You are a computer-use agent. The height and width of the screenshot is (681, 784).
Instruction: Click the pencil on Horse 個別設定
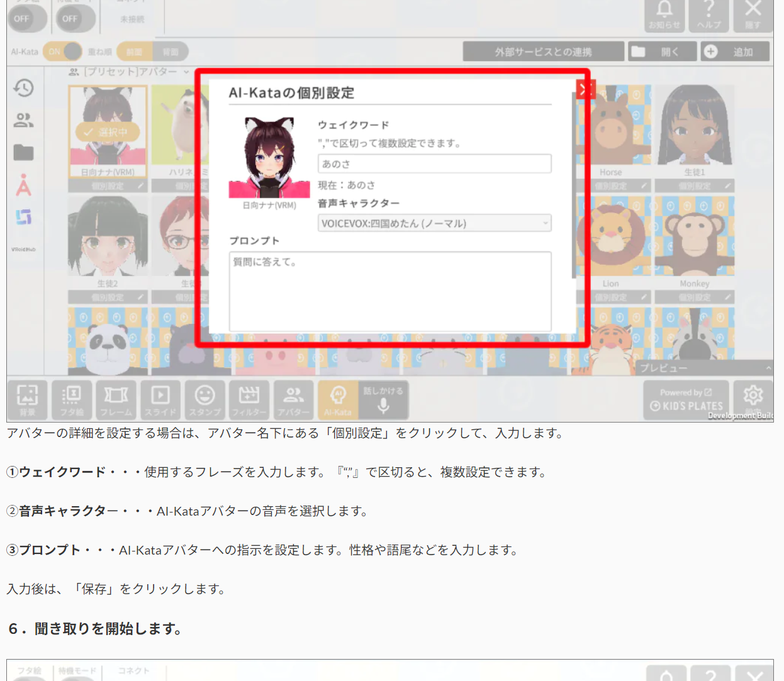(x=644, y=186)
